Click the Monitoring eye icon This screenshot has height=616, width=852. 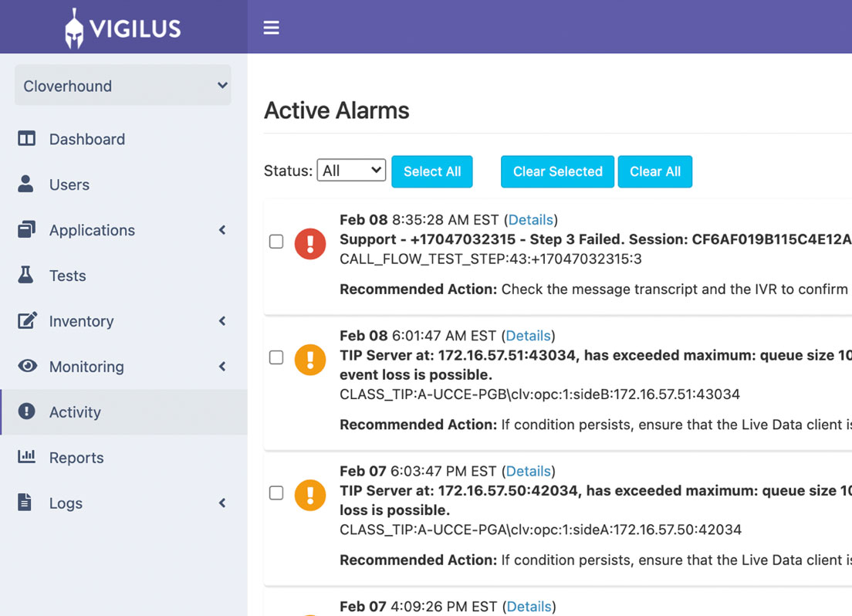tap(27, 367)
